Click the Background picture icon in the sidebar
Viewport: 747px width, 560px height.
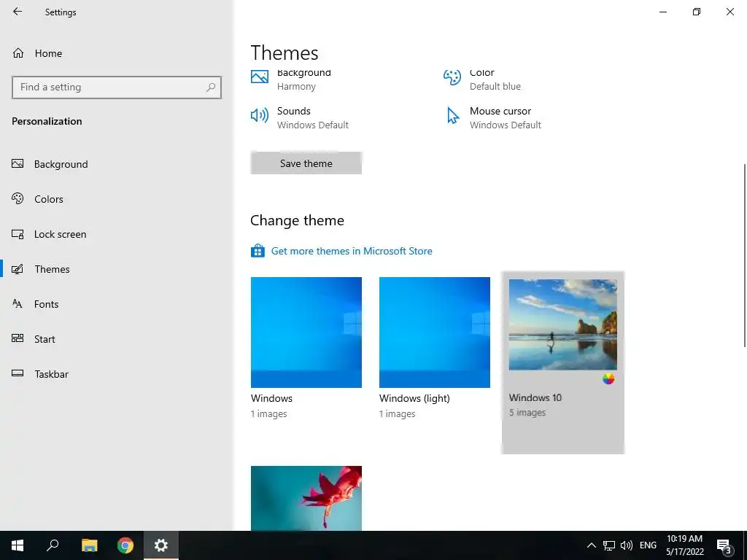[x=18, y=164]
